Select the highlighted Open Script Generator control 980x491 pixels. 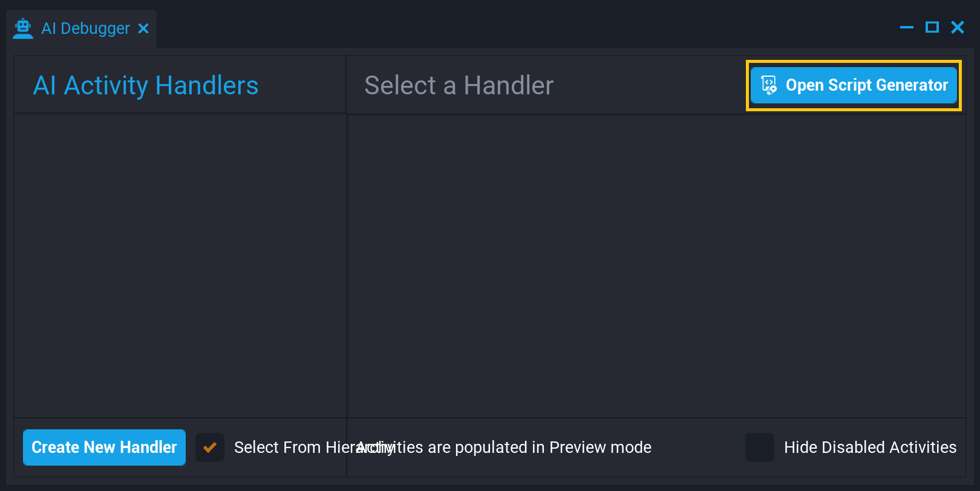point(853,85)
